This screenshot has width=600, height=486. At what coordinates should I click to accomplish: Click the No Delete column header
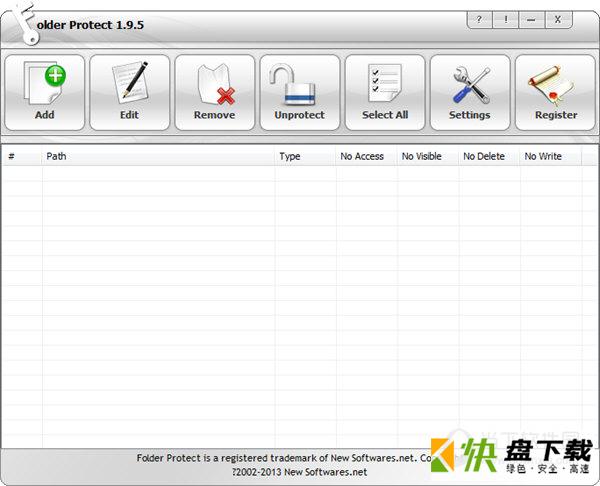[x=489, y=156]
